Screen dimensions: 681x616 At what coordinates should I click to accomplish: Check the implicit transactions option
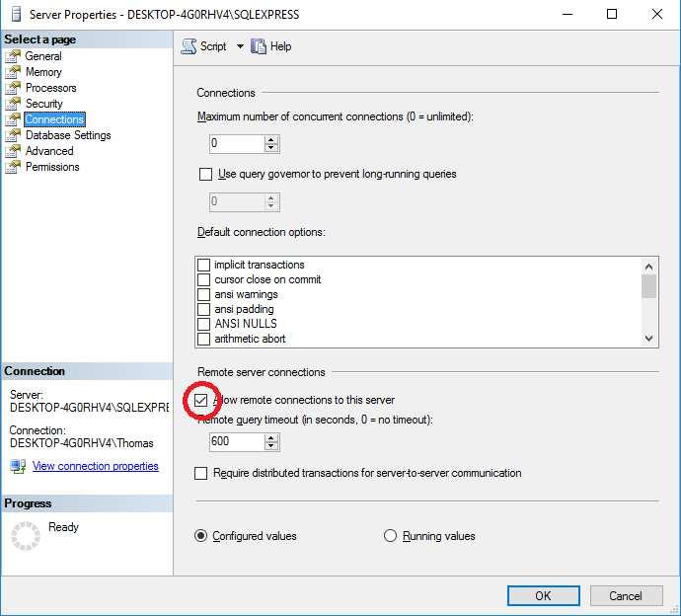pyautogui.click(x=203, y=265)
